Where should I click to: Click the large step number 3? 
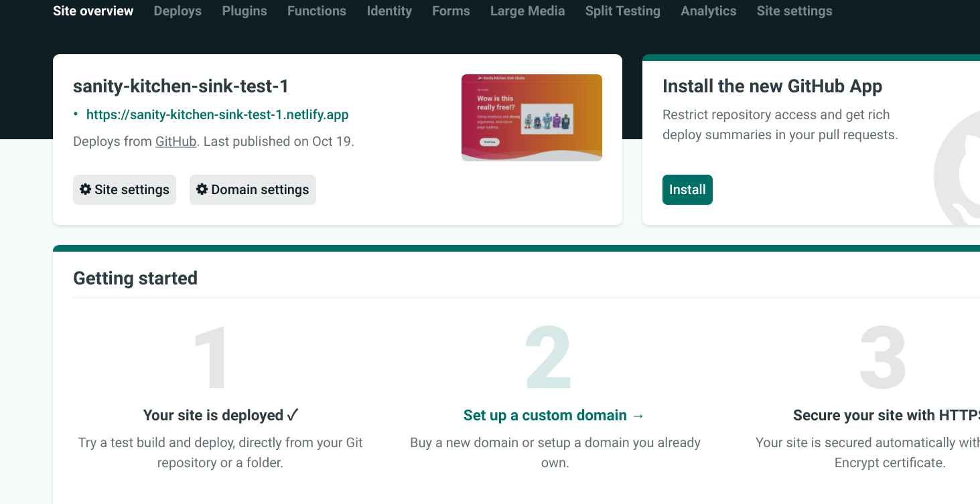(x=883, y=358)
